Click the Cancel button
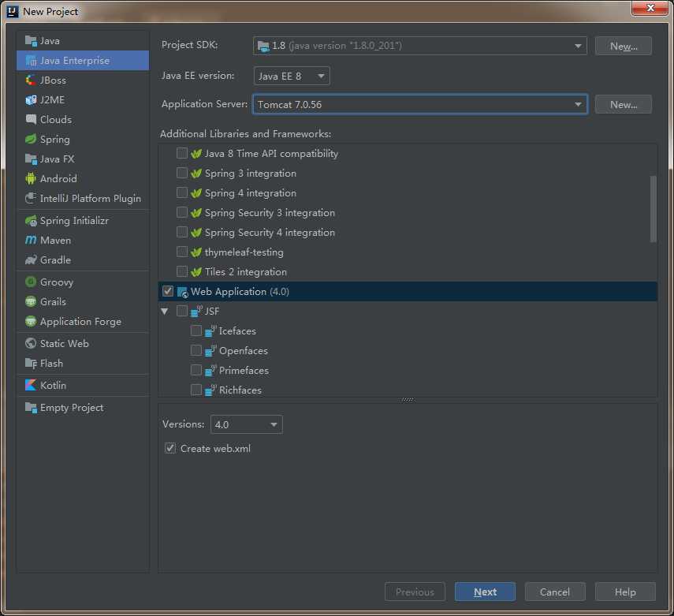This screenshot has width=674, height=616. pyautogui.click(x=555, y=592)
